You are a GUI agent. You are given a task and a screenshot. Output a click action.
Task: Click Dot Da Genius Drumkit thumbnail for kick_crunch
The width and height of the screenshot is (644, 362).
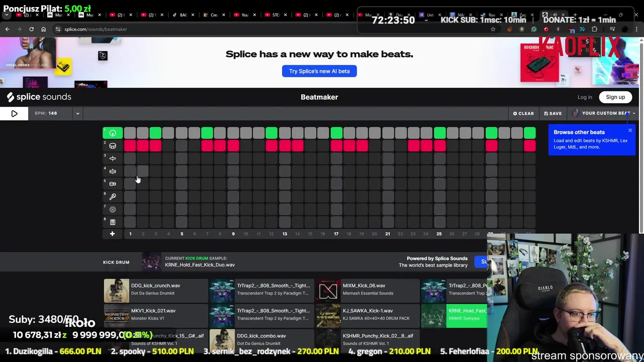[117, 291]
